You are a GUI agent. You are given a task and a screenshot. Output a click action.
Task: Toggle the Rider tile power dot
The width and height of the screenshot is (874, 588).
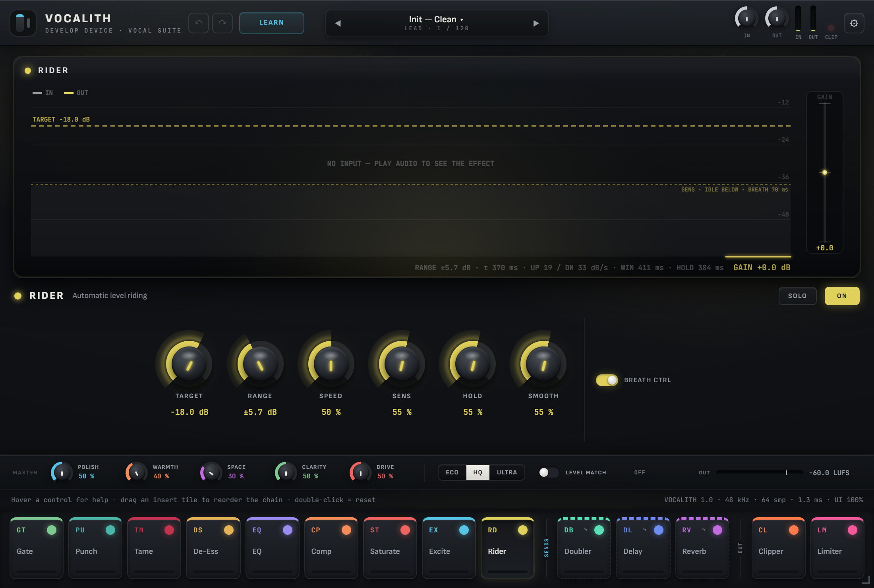point(523,530)
